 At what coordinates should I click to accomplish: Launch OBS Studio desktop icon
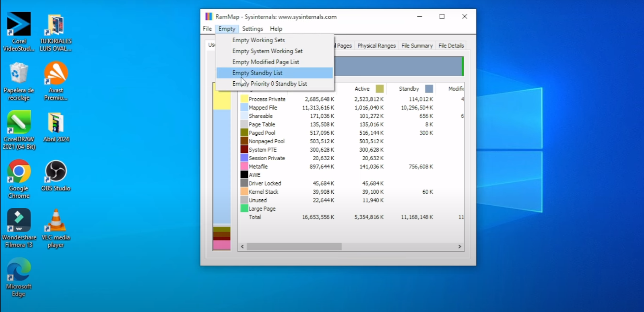(56, 176)
